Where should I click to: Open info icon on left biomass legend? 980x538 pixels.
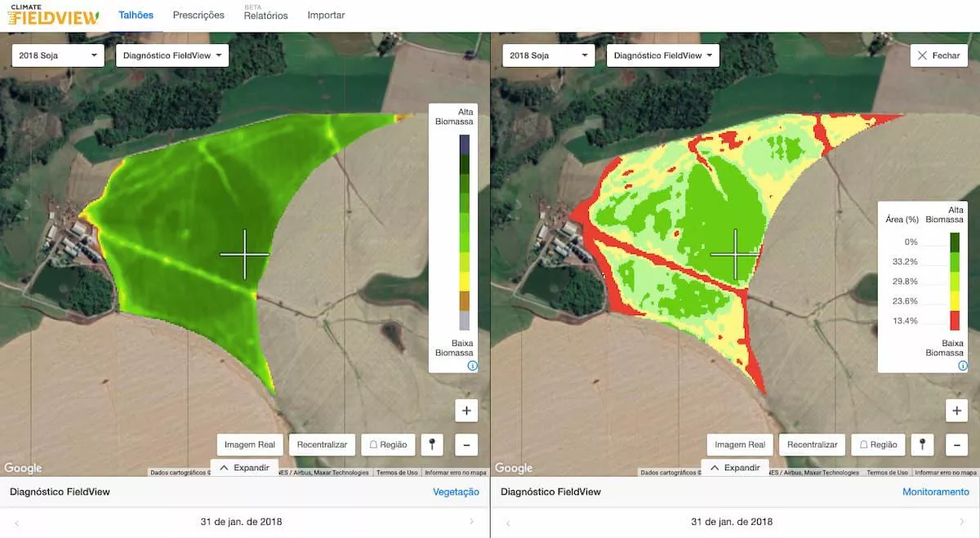[x=472, y=366]
